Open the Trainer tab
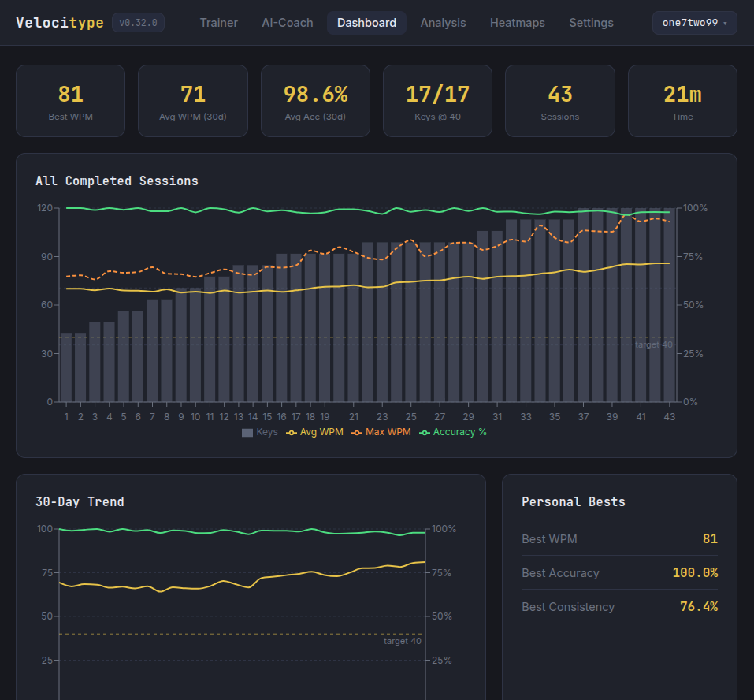 pos(218,23)
